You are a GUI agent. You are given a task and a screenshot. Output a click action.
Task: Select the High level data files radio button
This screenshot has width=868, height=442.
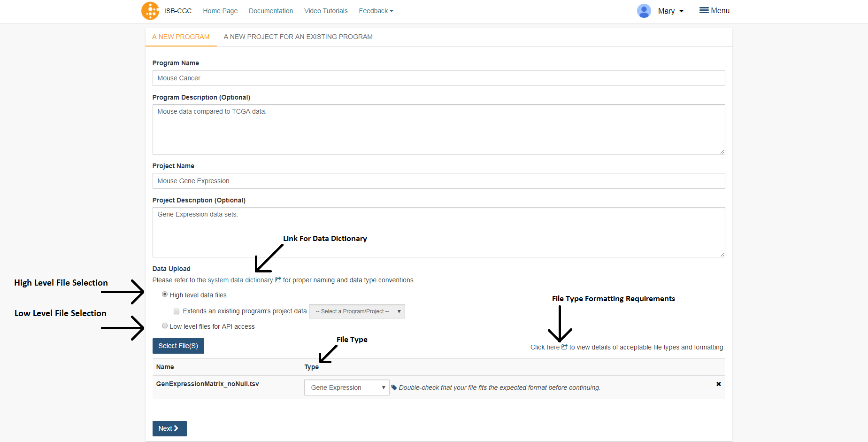[x=165, y=295]
